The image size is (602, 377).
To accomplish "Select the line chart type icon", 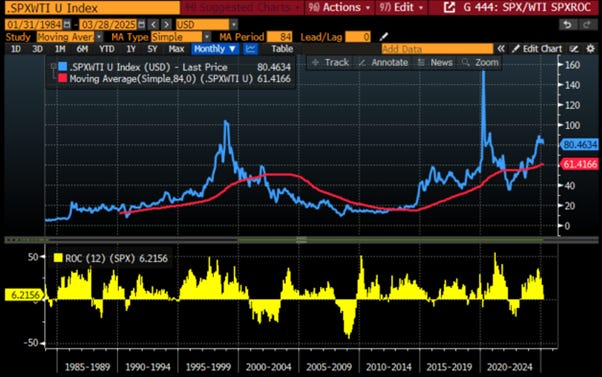I will tap(250, 49).
